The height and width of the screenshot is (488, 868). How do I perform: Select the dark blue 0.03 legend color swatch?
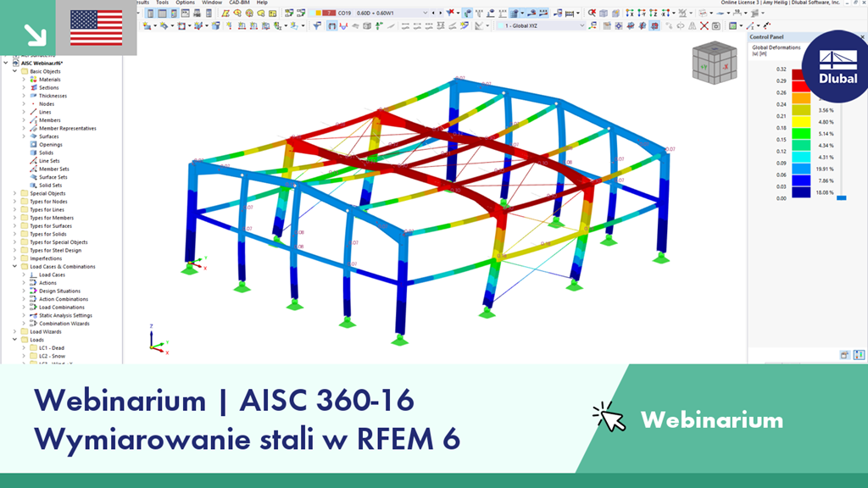coord(801,192)
